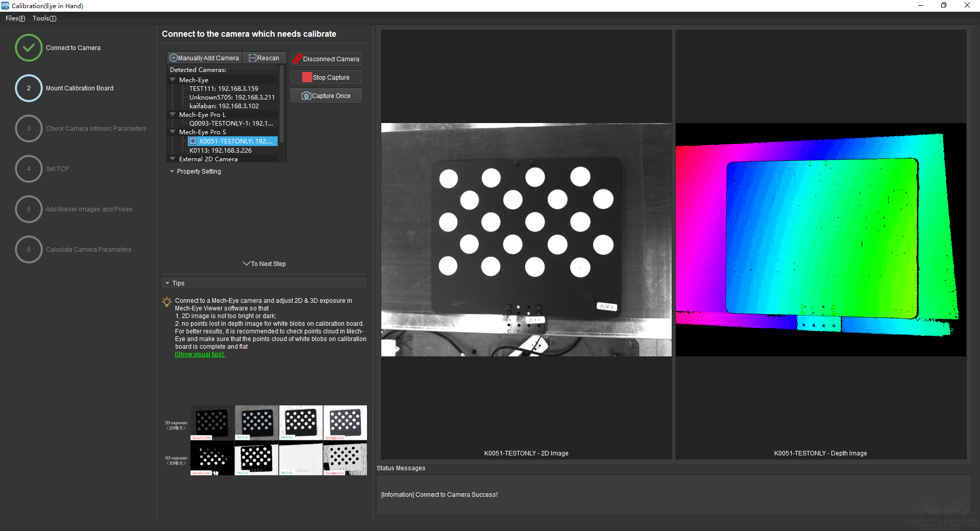Collapse the Tips panel
The width and height of the screenshot is (980, 531).
[167, 283]
